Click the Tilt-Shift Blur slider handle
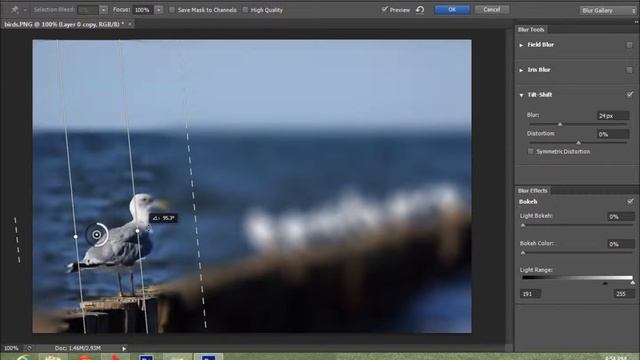This screenshot has height=360, width=640. (560, 124)
